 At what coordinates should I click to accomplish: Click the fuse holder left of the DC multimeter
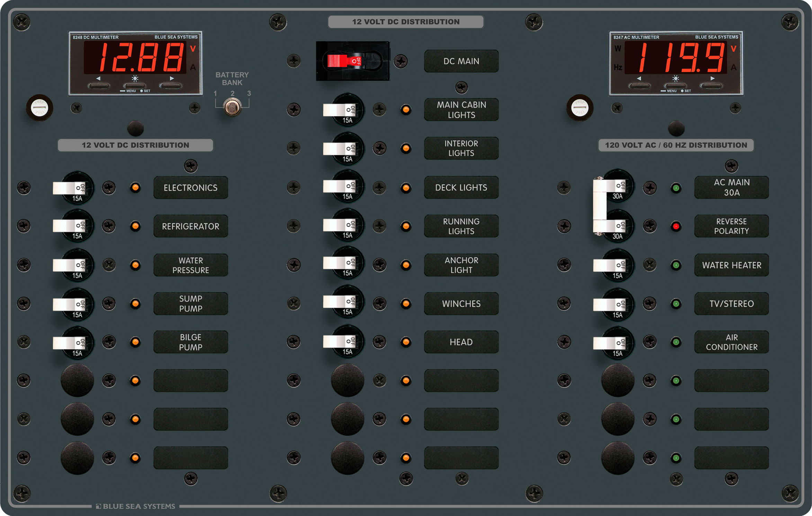pyautogui.click(x=39, y=108)
